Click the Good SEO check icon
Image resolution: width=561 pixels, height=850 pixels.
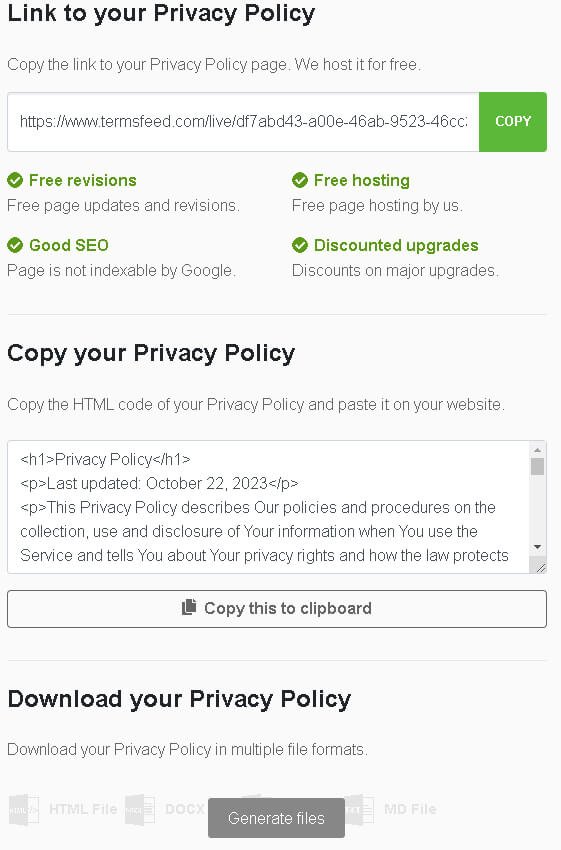click(x=15, y=245)
